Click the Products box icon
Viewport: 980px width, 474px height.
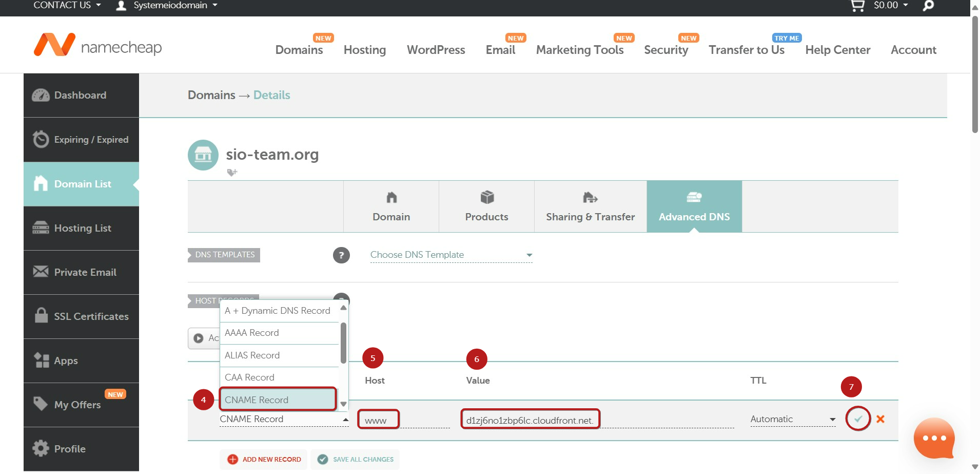[x=487, y=197]
